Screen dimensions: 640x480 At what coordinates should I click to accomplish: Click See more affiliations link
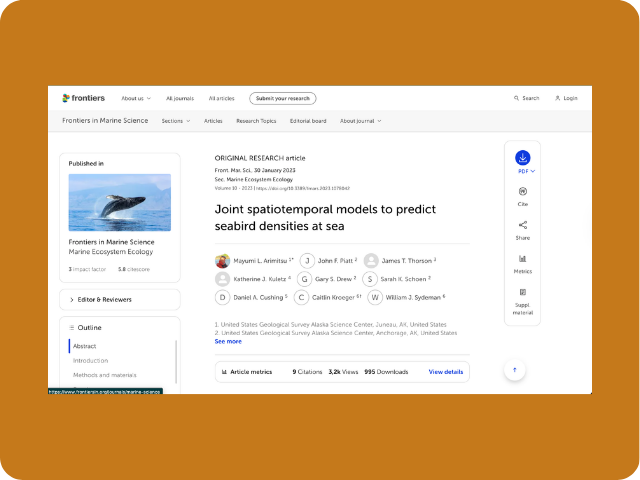click(x=228, y=342)
